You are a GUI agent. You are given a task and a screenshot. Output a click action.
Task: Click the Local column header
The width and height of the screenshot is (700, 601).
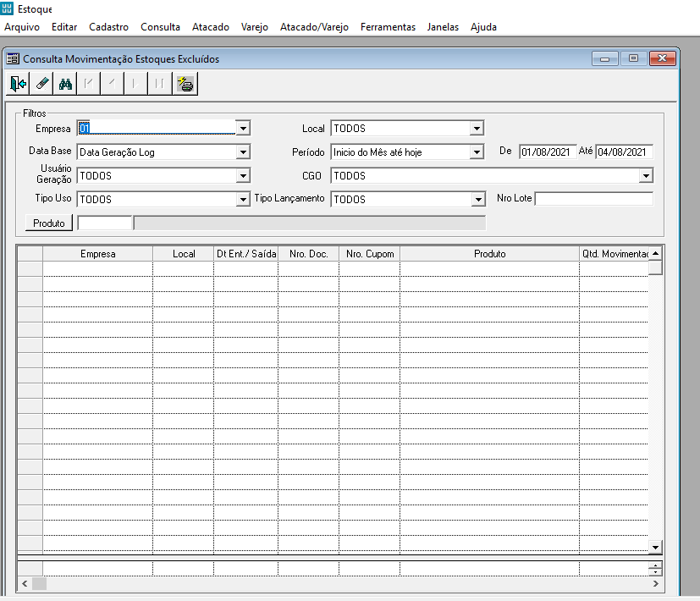184,254
